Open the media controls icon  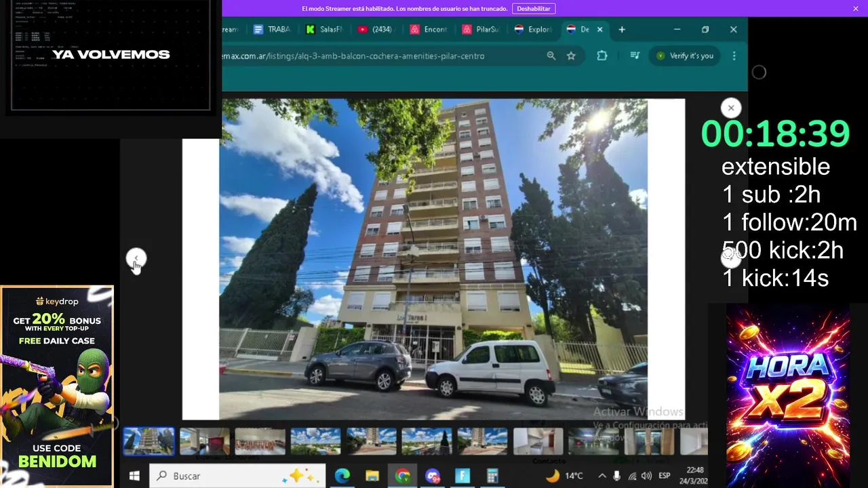pos(635,56)
